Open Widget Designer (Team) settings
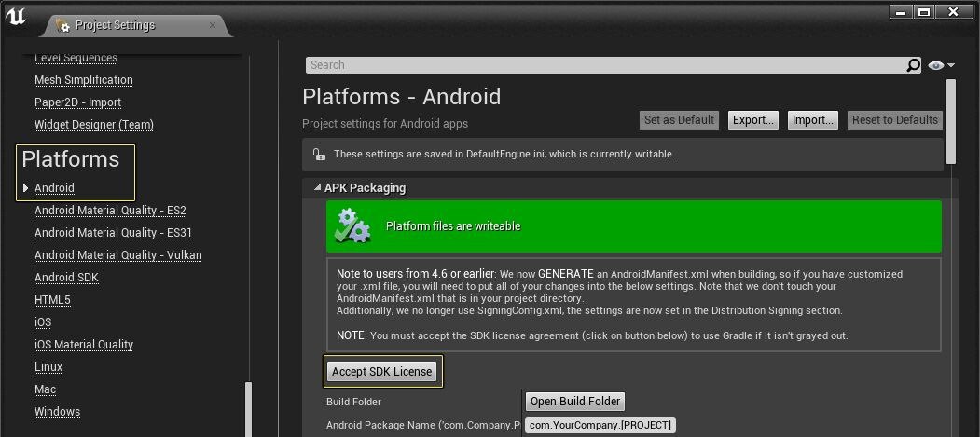This screenshot has width=980, height=437. click(94, 125)
